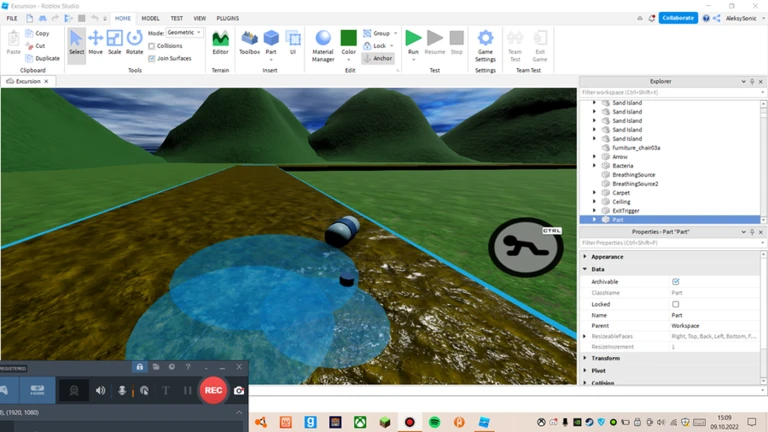Click the recorder screenshot camera icon

239,390
